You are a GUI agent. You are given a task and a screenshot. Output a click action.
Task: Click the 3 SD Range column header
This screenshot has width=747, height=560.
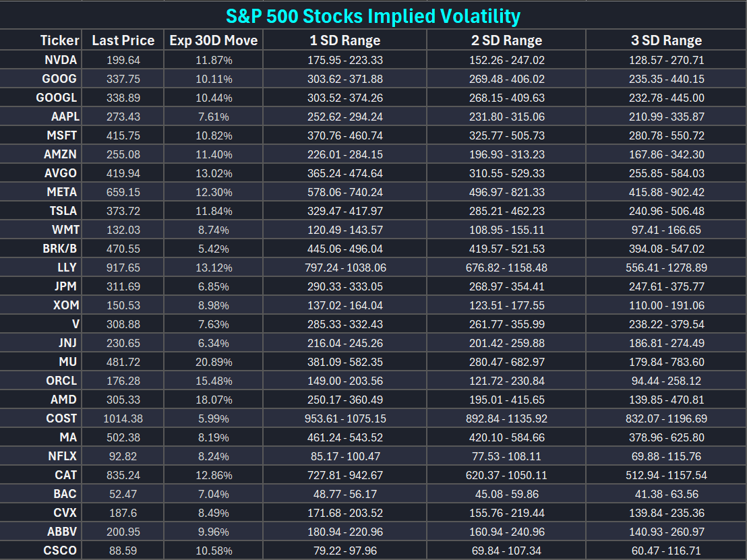[x=666, y=40]
